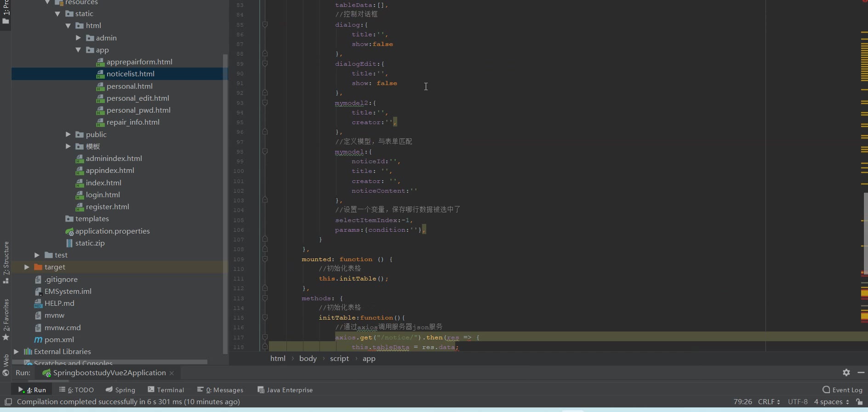Expand the admin folder

(x=78, y=38)
